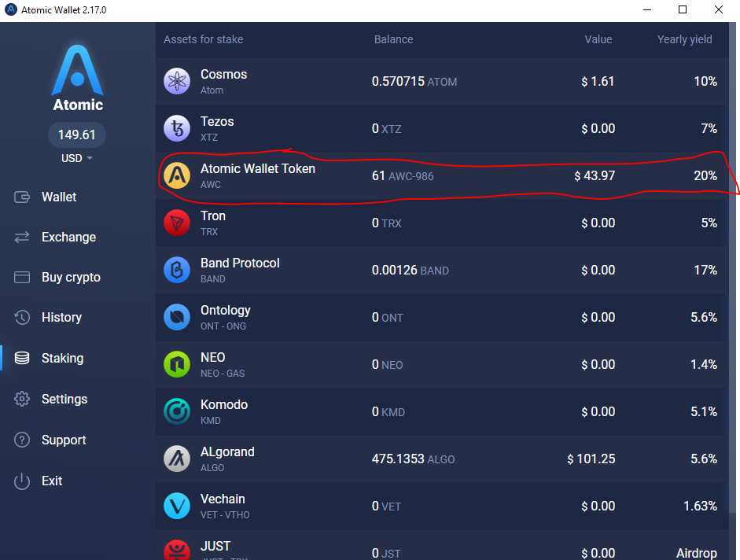Screen dimensions: 740x560
Task: Click the Exit power icon
Action: 22,481
